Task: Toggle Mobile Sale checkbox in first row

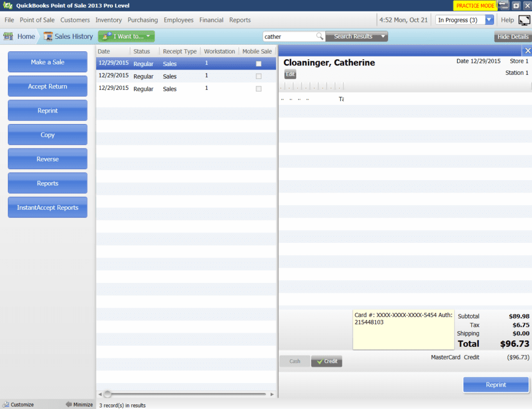Action: [259, 64]
